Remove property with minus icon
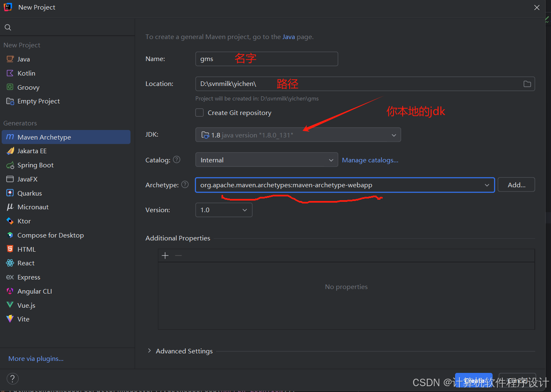The image size is (551, 392). 178,255
